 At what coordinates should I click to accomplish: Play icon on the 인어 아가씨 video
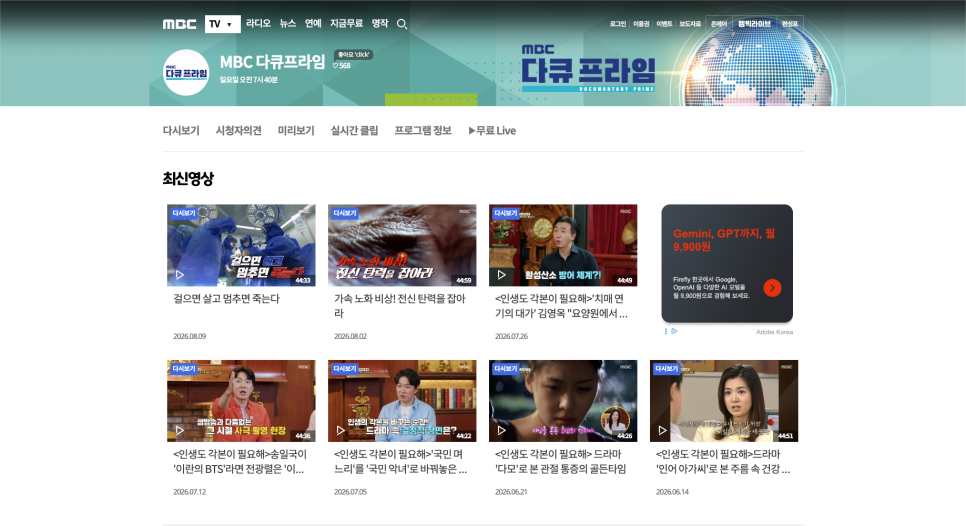tap(662, 430)
